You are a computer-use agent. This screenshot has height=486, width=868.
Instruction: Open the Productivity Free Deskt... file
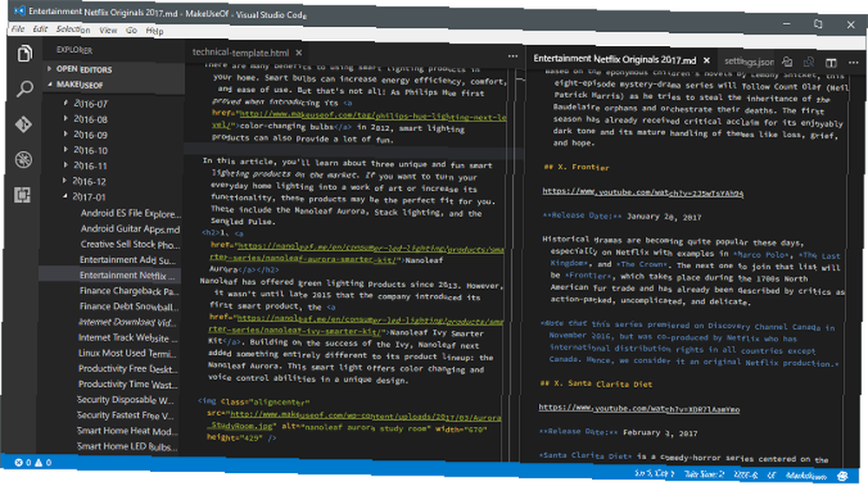[128, 369]
